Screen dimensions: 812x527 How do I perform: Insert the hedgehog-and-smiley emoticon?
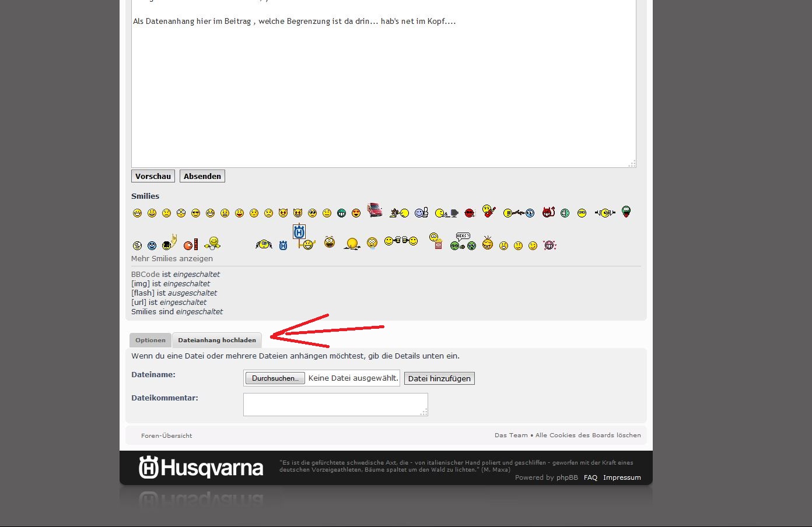pos(400,212)
